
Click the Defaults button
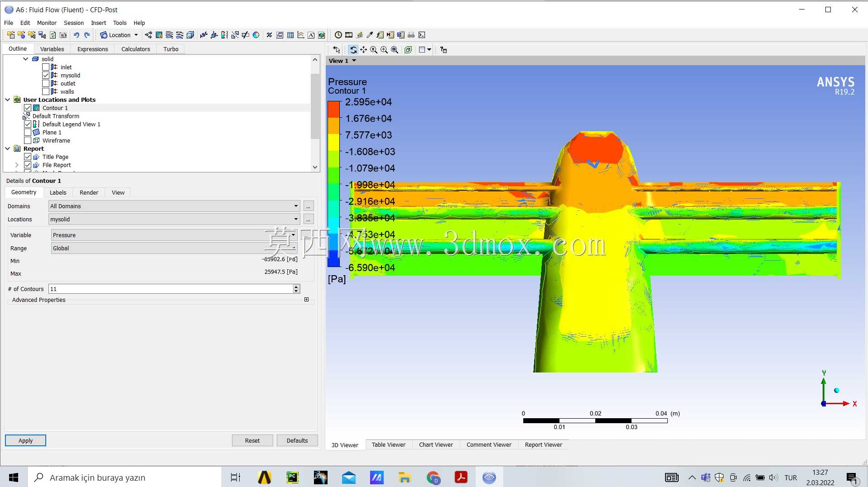coord(297,440)
